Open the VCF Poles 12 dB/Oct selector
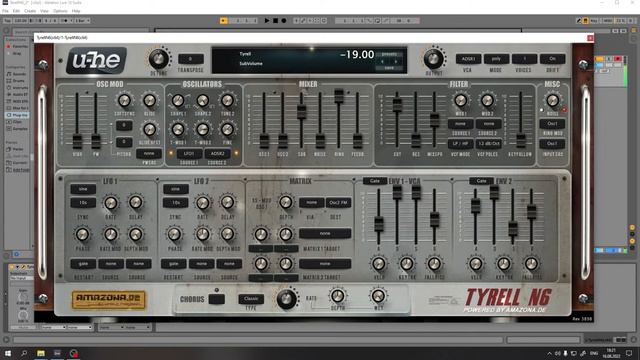 coord(489,144)
